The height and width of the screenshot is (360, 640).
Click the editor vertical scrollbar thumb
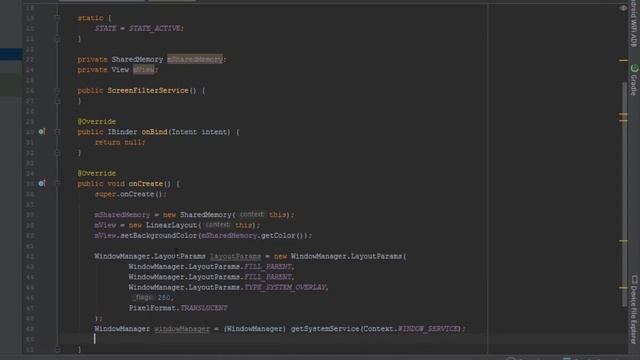pyautogui.click(x=624, y=194)
